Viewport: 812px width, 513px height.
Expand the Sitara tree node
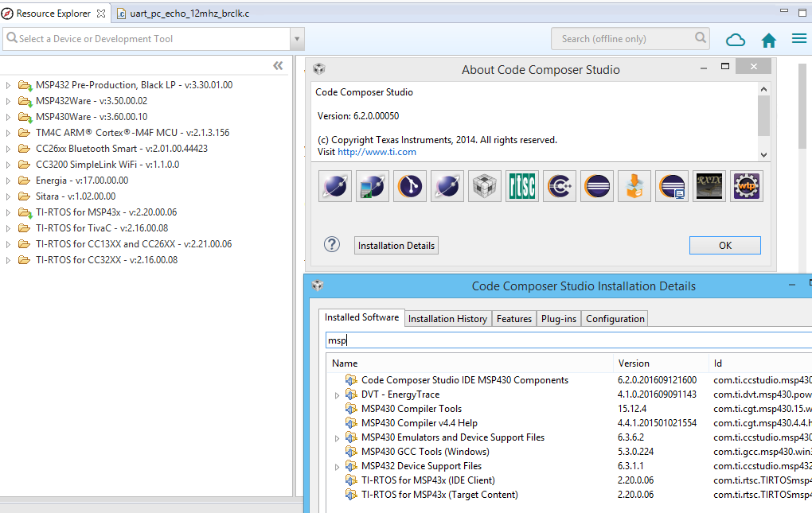point(8,196)
